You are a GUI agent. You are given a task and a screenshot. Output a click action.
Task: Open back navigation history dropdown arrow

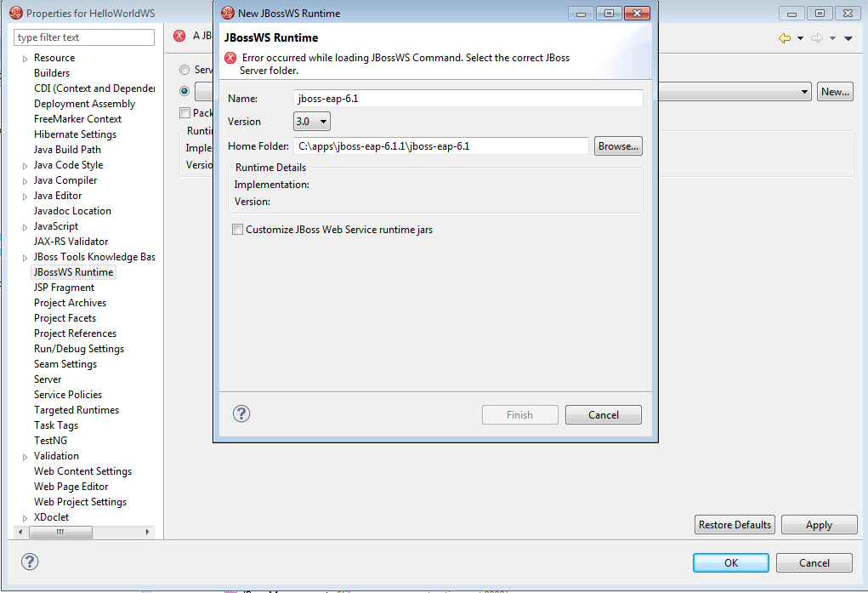800,38
